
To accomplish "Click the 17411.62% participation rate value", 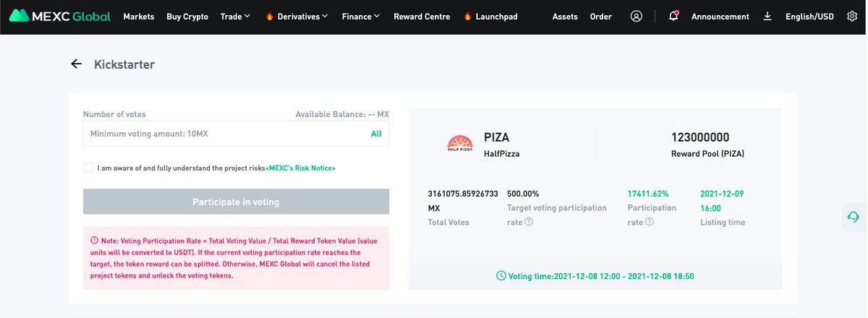I will pos(648,194).
